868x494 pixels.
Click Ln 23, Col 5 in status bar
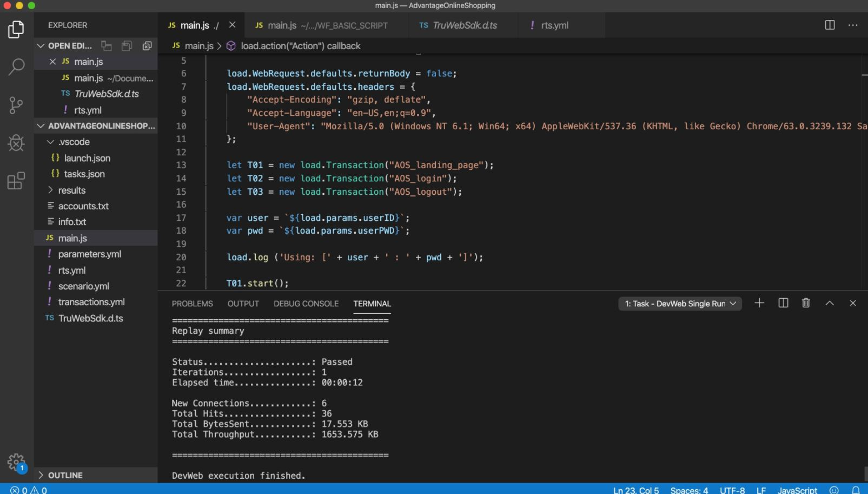636,490
